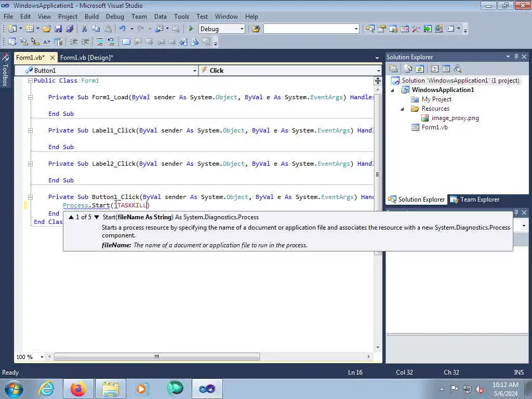The height and width of the screenshot is (399, 532).
Task: Cut selection with the scissors icon
Action: pyautogui.click(x=85, y=29)
